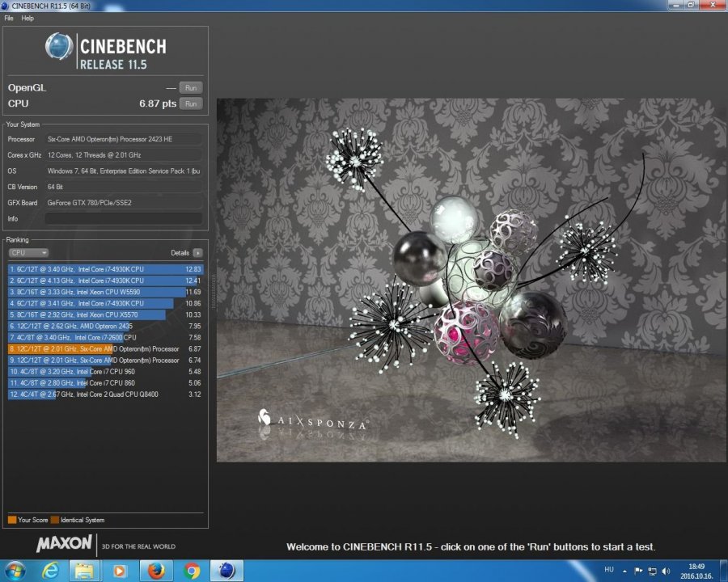Select ranking row 11 Intel Core i7 CPU 860
Image resolution: width=728 pixels, height=582 pixels.
tap(105, 383)
